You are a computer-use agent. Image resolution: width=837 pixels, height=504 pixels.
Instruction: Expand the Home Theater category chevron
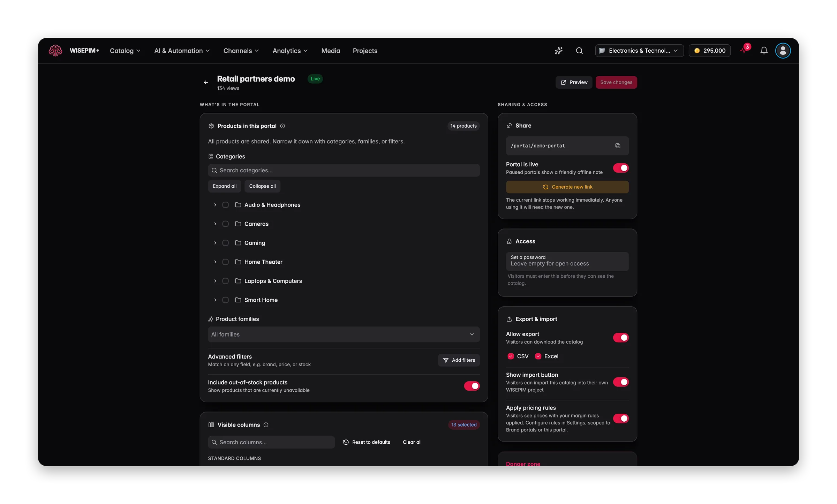click(215, 262)
